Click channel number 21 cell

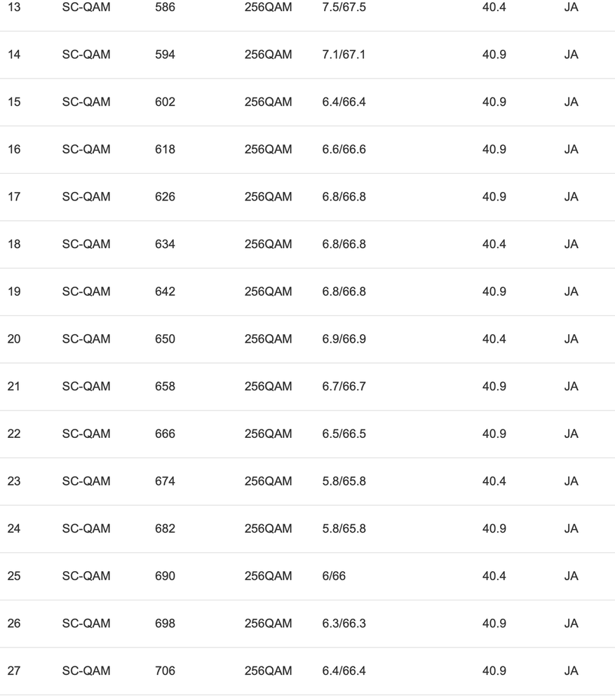14,387
